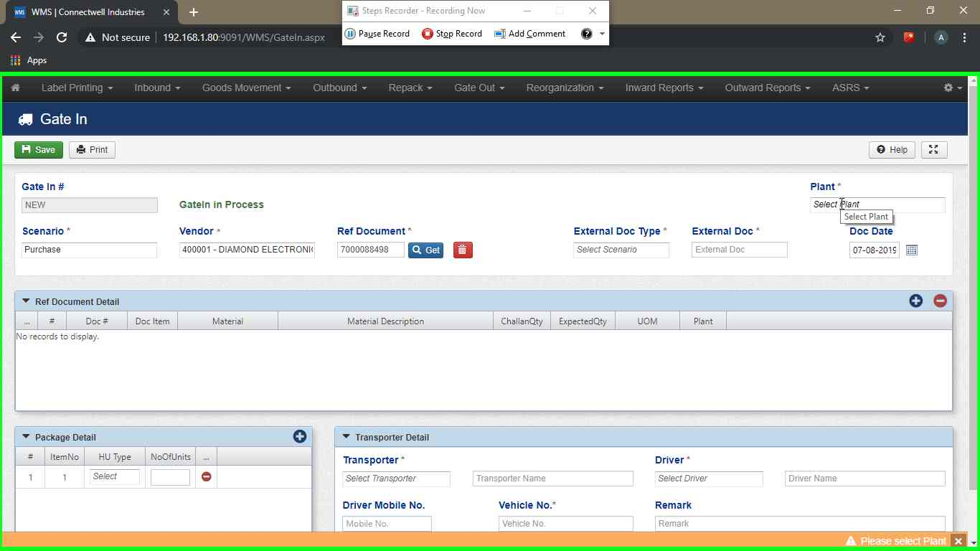Toggle fullscreen with the expand icon
This screenshot has width=980, height=551.
pyautogui.click(x=933, y=149)
